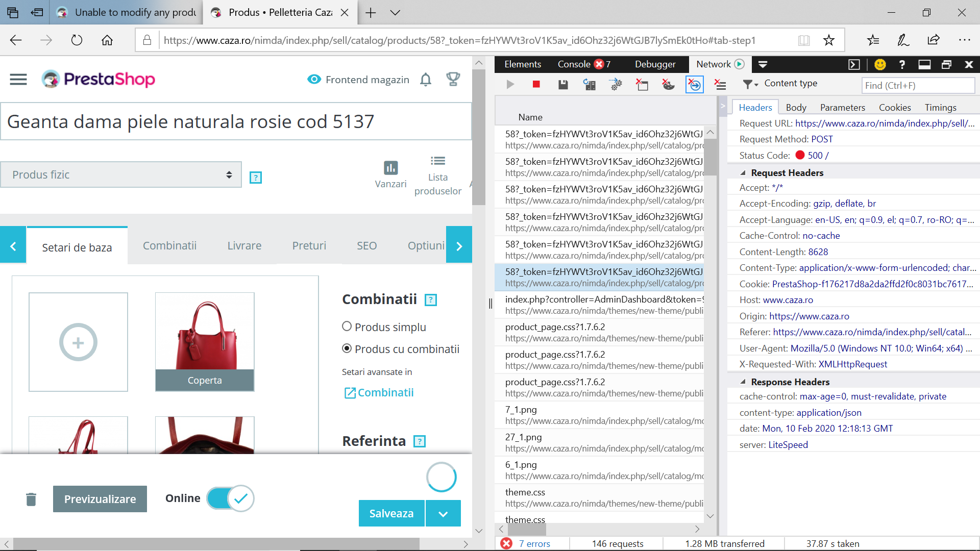Switch to the Preturi tab
The image size is (980, 551).
click(309, 246)
